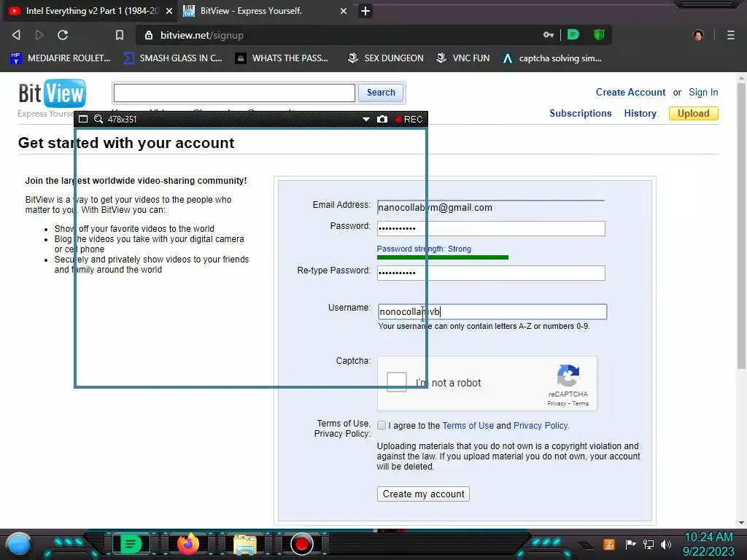747x560 pixels.
Task: Click the Create my account button
Action: pyautogui.click(x=423, y=494)
